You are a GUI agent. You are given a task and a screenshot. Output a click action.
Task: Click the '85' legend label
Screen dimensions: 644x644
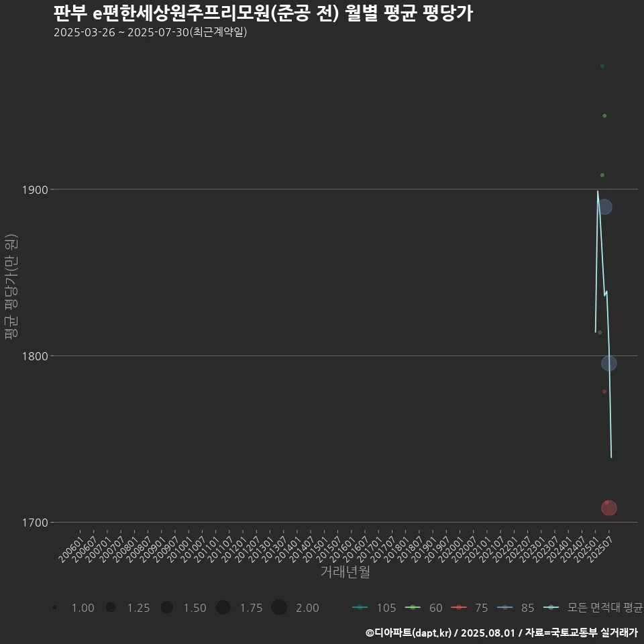click(x=527, y=608)
